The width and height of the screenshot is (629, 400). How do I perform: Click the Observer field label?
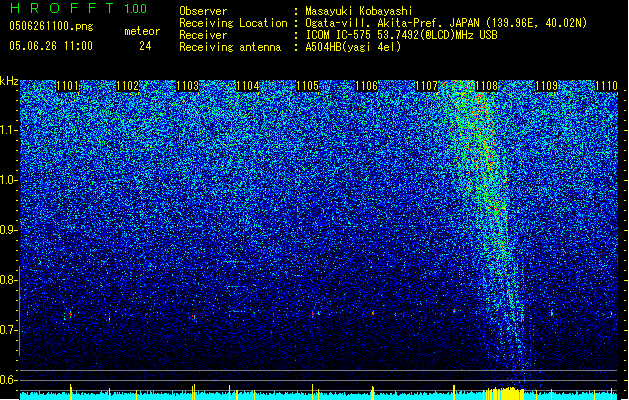tap(203, 11)
